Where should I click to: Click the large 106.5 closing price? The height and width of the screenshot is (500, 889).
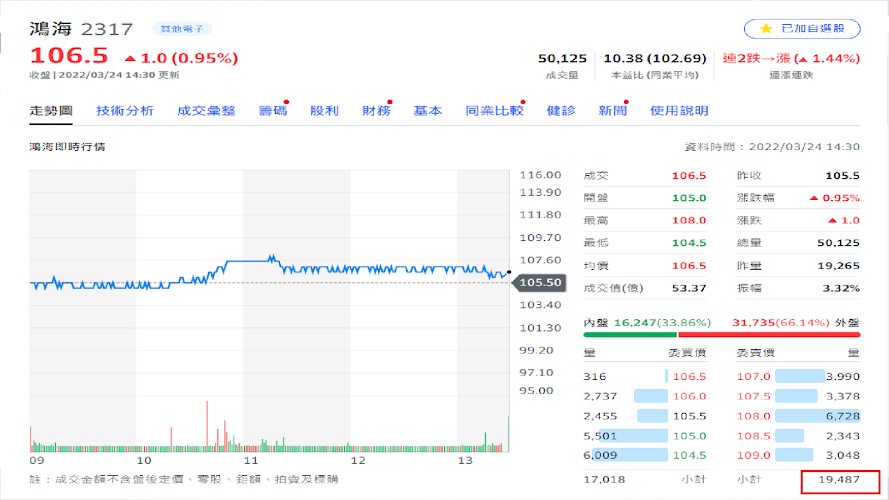click(x=69, y=56)
